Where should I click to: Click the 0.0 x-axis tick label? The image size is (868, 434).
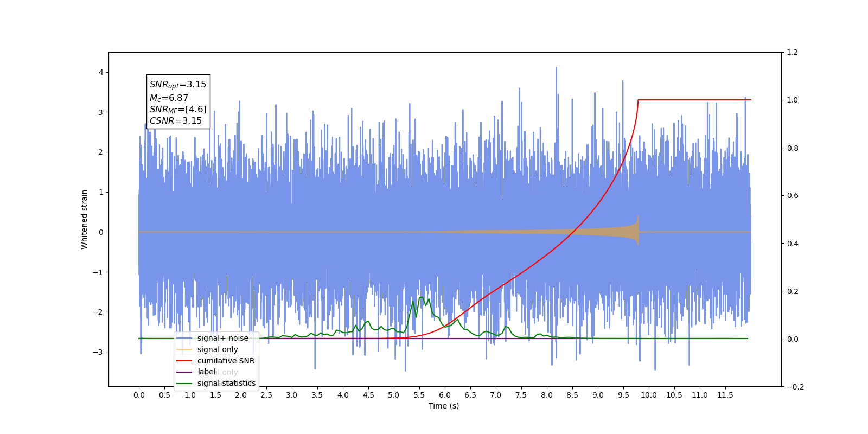(139, 395)
